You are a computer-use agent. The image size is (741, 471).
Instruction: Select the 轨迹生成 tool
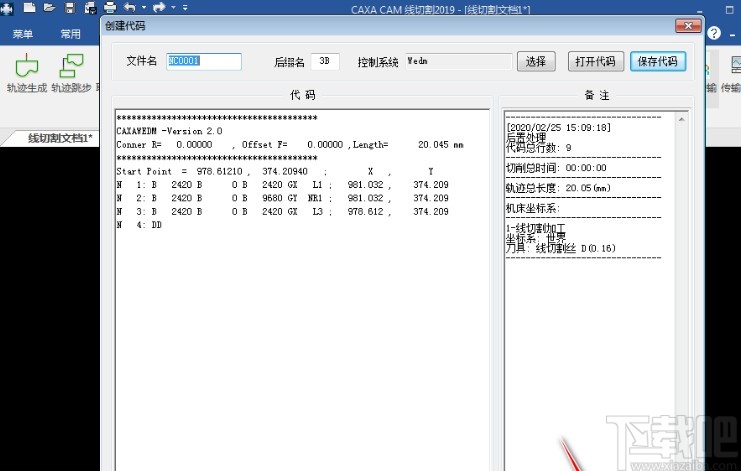[27, 73]
